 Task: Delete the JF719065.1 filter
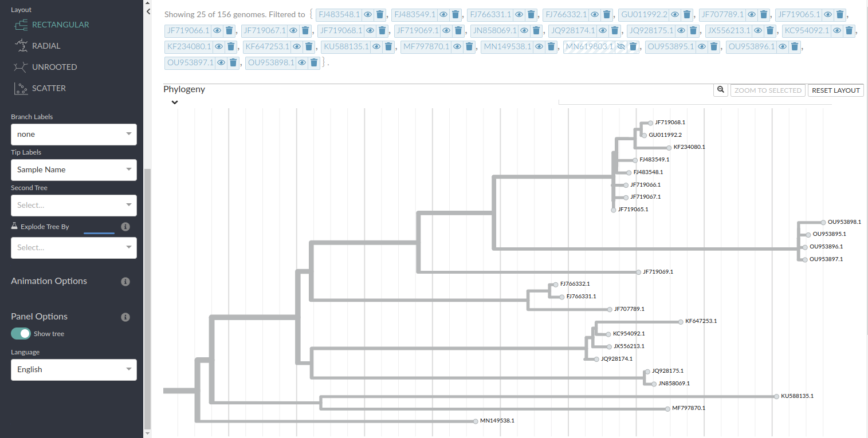click(x=840, y=14)
